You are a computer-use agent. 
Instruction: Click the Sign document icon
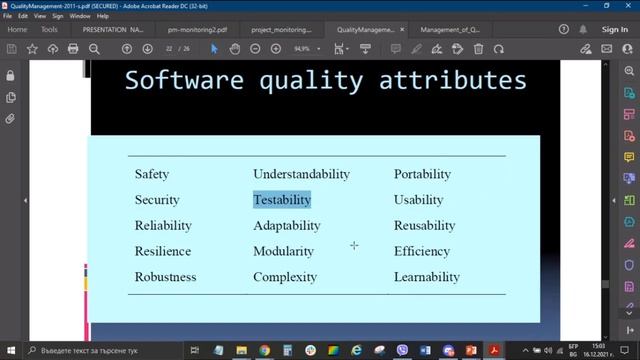[437, 49]
